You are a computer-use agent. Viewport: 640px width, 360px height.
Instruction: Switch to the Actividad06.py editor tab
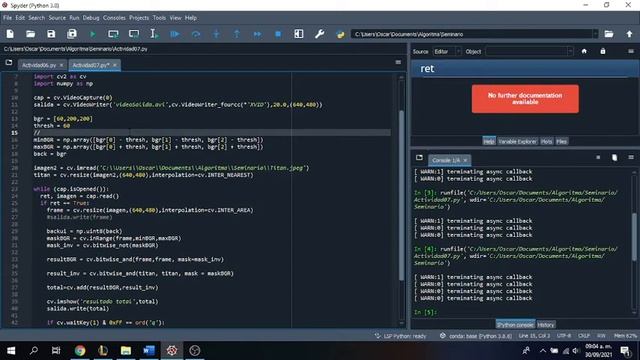pyautogui.click(x=39, y=65)
